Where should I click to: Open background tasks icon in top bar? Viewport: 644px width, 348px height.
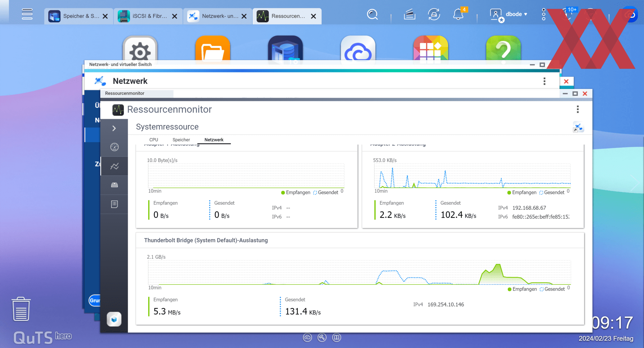point(410,14)
